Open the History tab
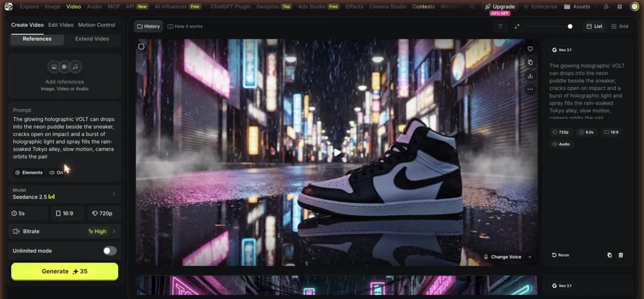644x299 pixels. click(x=149, y=26)
